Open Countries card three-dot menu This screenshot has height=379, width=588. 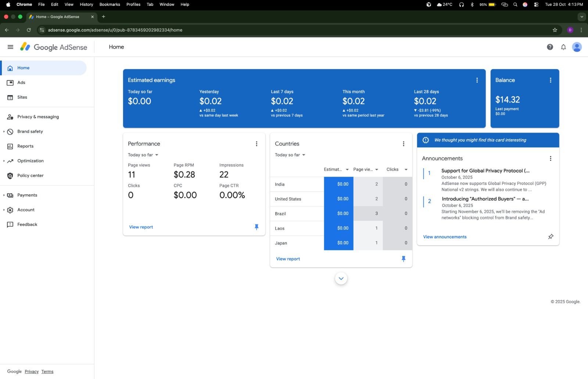tap(403, 144)
